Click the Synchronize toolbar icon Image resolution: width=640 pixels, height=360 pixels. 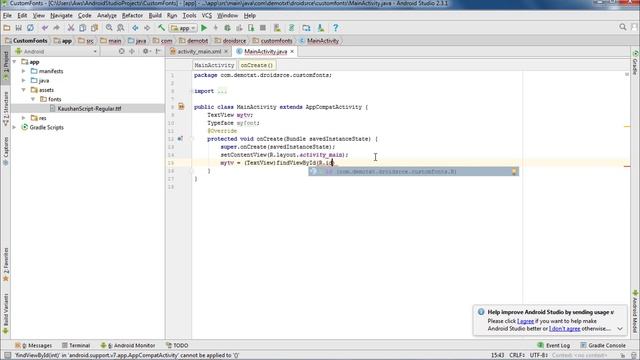tap(30, 28)
